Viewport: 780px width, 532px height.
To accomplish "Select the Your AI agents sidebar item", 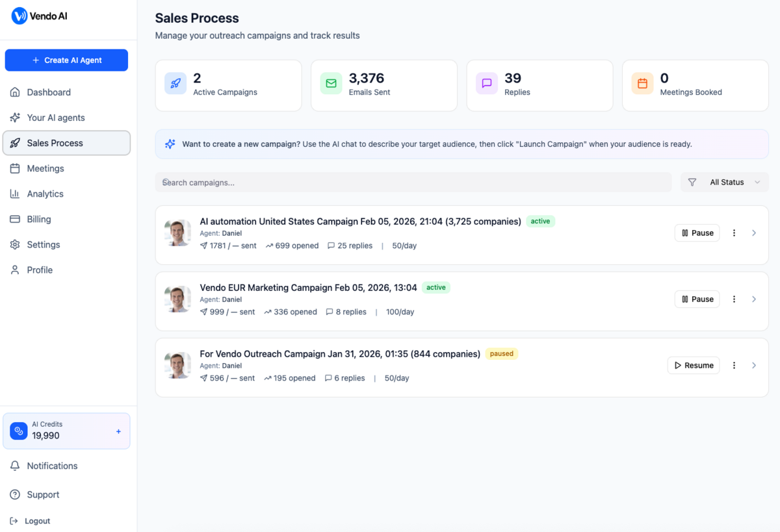I will tap(55, 118).
